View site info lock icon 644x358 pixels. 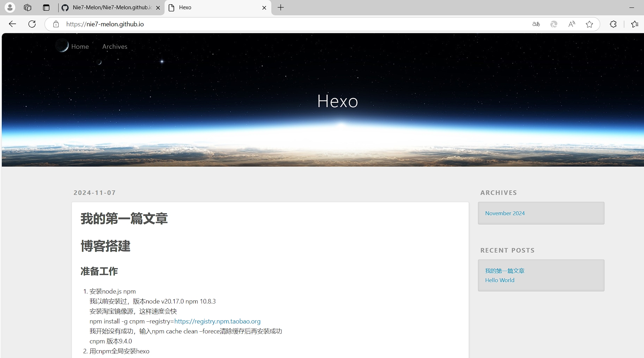click(56, 24)
